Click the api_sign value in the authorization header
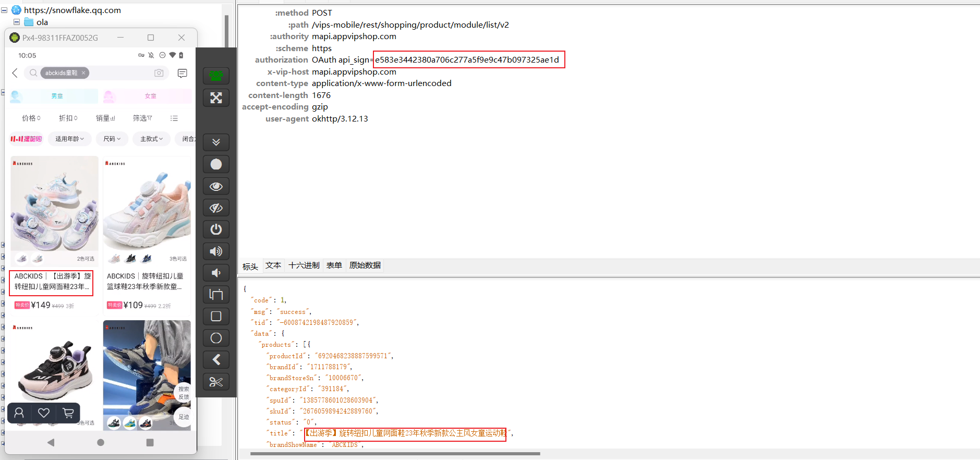This screenshot has width=980, height=460. [x=467, y=60]
